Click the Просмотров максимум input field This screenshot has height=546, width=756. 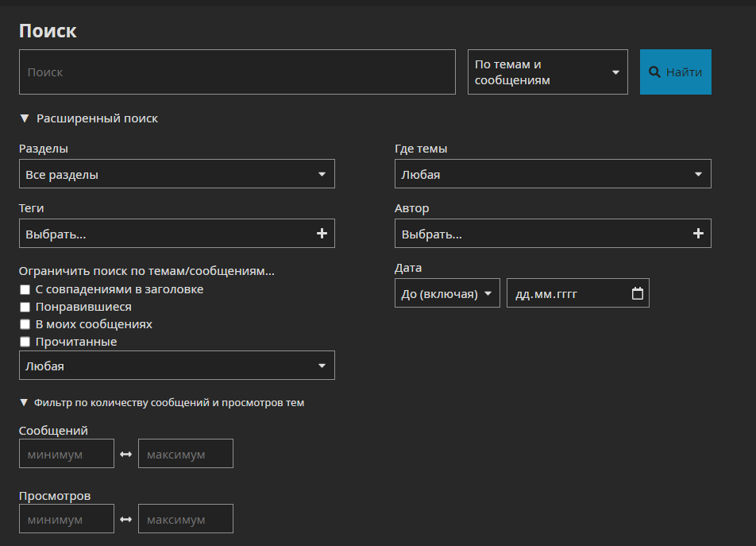coord(186,520)
